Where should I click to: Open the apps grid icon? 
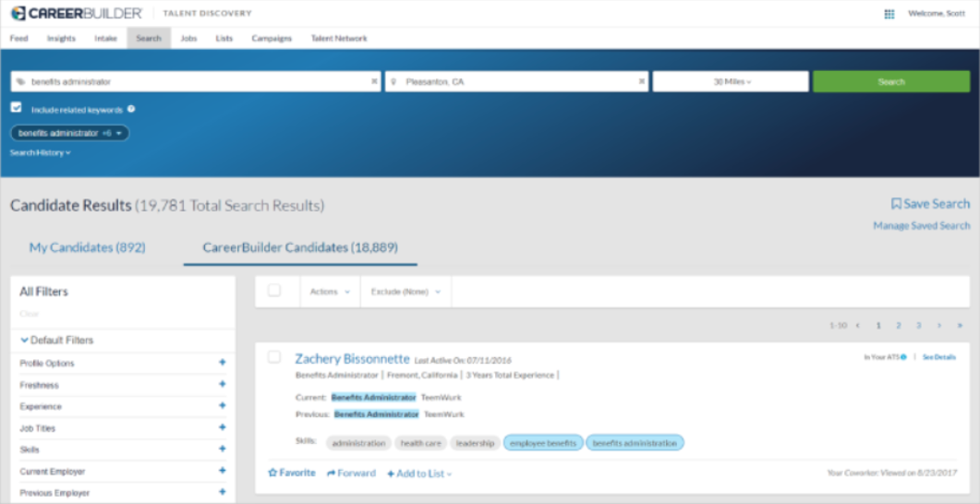[x=889, y=14]
